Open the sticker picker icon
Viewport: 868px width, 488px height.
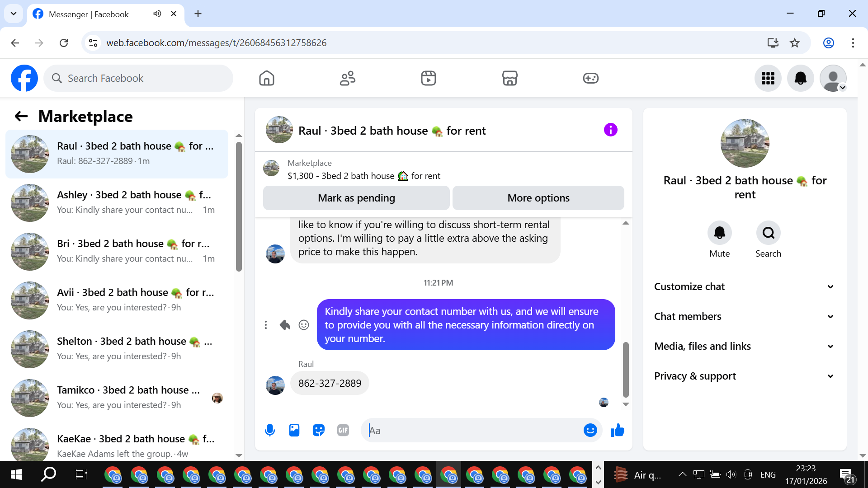pos(319,430)
